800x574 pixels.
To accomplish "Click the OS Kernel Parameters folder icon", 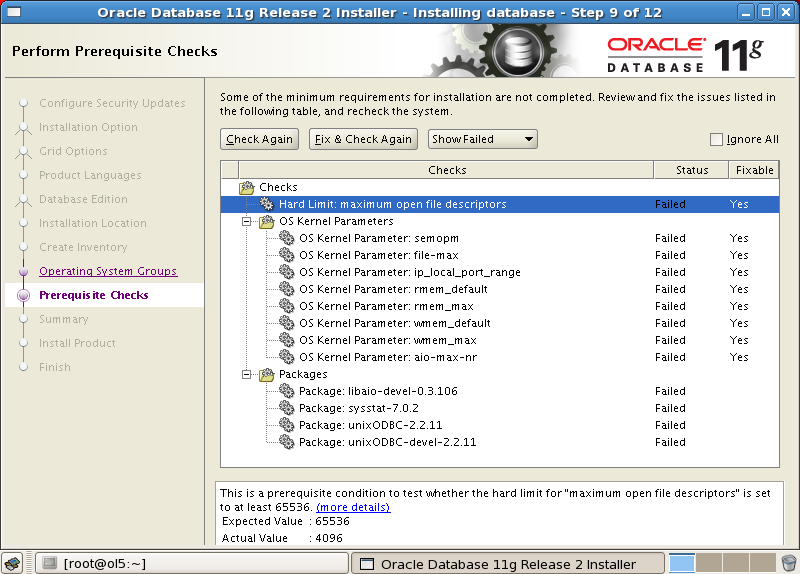I will [x=267, y=221].
